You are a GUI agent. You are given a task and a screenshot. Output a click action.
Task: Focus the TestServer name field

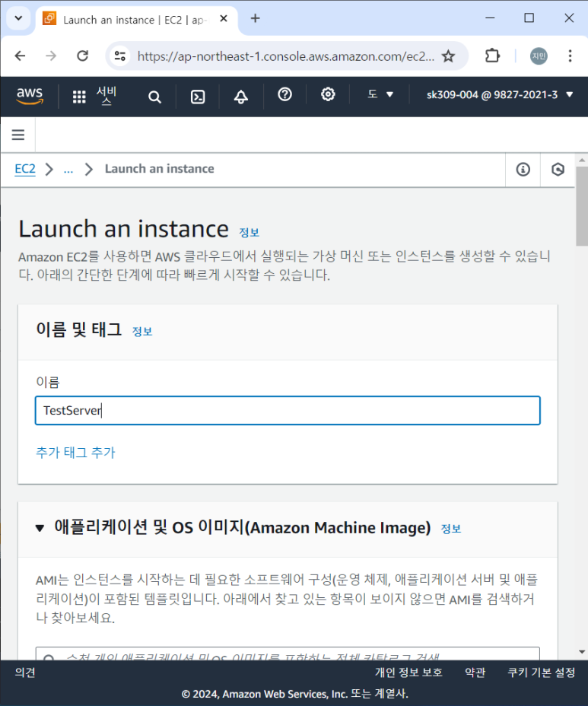tap(288, 411)
